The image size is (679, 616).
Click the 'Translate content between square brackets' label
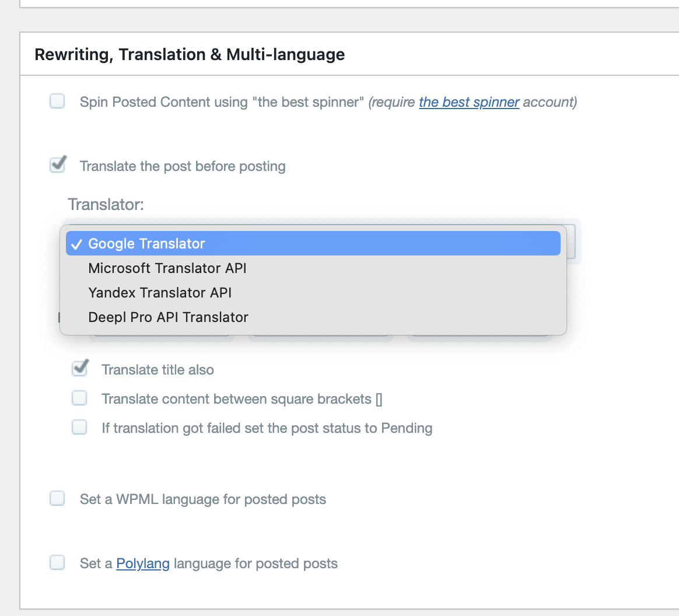242,399
